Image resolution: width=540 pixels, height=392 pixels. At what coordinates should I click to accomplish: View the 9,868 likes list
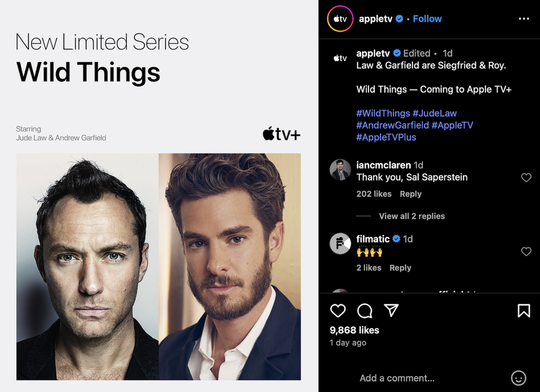pyautogui.click(x=354, y=330)
